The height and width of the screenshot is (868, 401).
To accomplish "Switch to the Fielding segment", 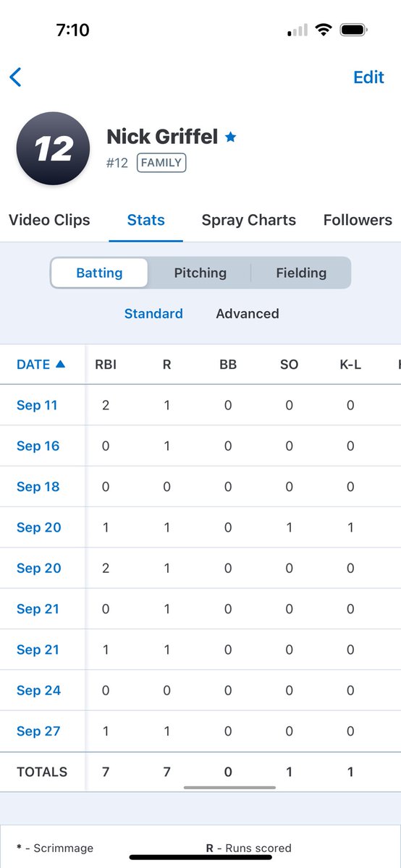I will pos(301,273).
